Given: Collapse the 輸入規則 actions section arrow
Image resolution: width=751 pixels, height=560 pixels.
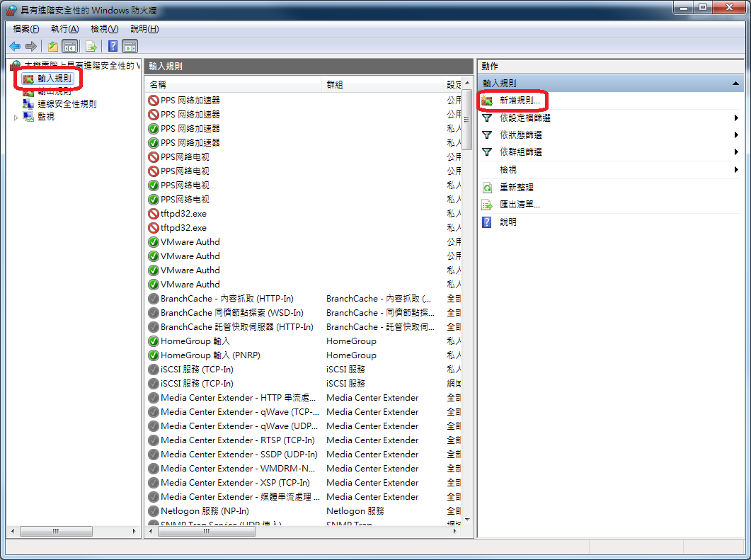Looking at the screenshot, I should point(736,84).
